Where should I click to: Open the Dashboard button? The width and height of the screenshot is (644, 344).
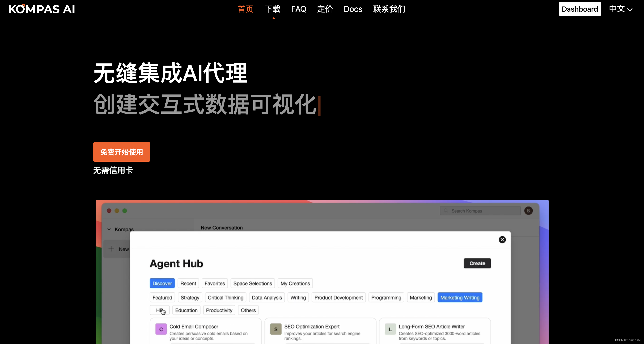point(580,9)
